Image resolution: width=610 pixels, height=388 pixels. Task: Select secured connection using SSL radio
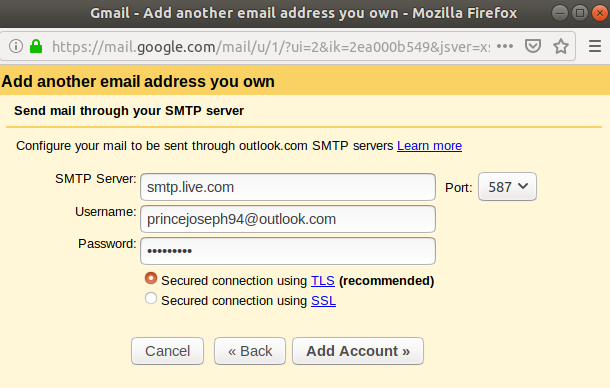tap(151, 298)
